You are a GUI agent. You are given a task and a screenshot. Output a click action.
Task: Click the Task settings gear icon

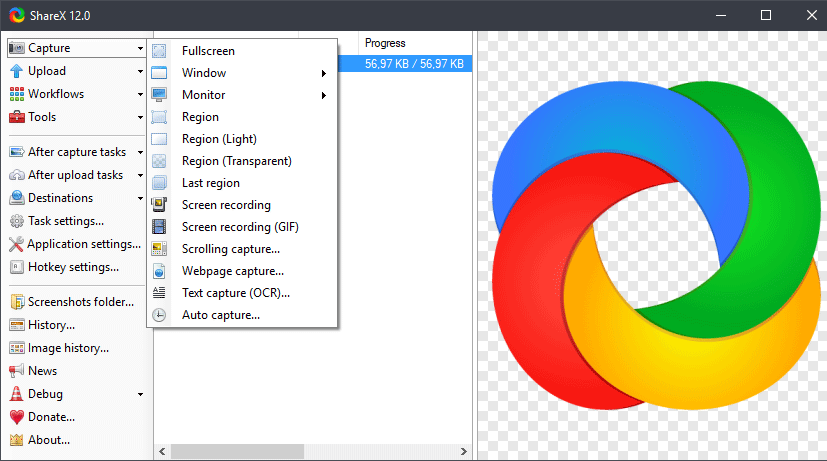[x=17, y=221]
